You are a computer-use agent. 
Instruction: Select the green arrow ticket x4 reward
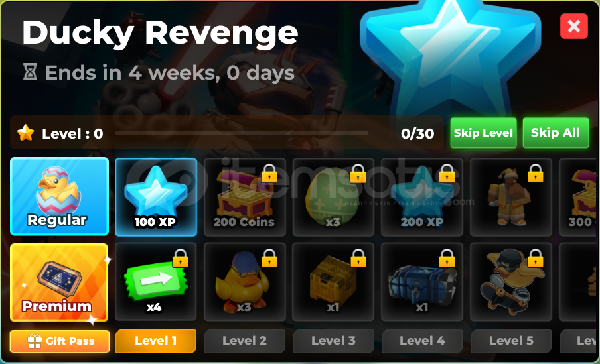click(x=156, y=281)
